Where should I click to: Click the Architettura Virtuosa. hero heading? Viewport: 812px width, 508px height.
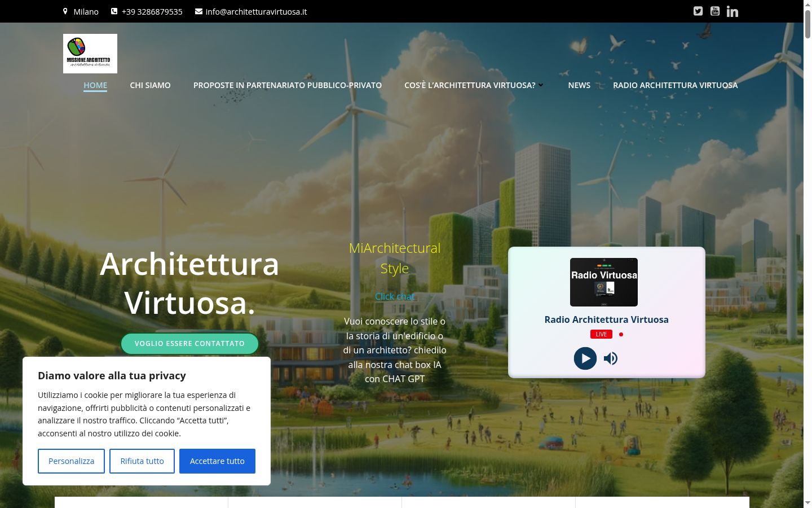tap(189, 283)
